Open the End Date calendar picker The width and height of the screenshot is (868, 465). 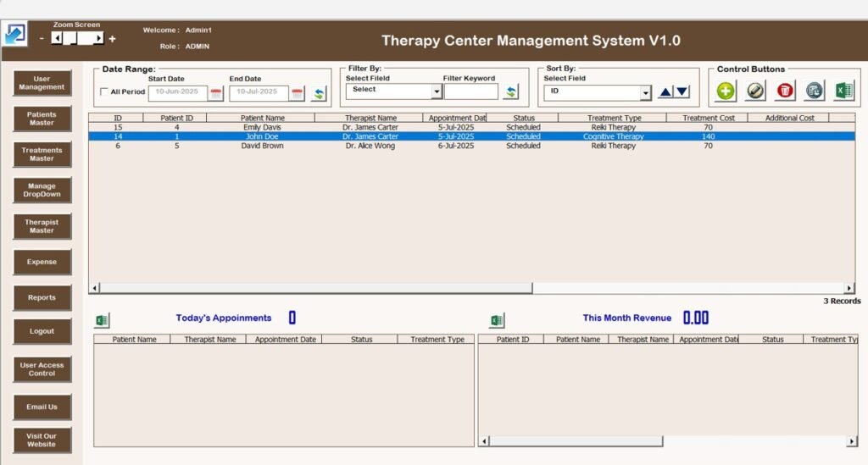point(298,93)
